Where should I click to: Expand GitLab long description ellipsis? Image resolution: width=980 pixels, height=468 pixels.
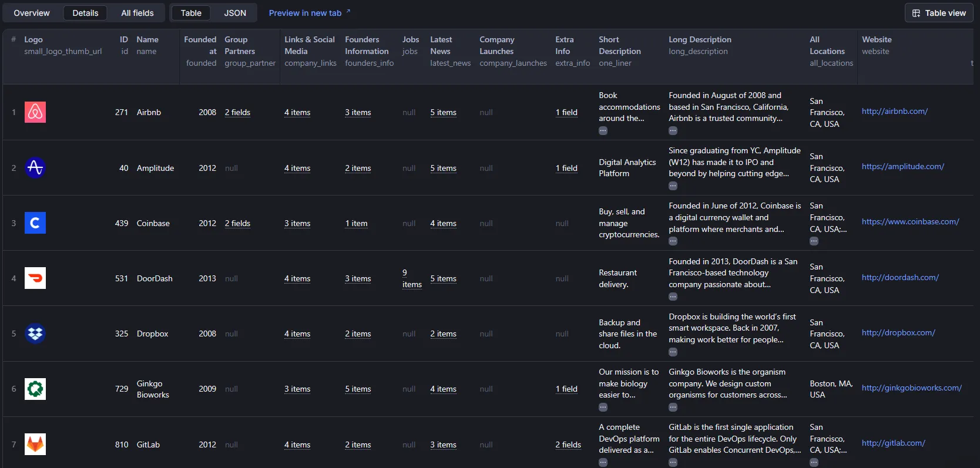point(673,463)
